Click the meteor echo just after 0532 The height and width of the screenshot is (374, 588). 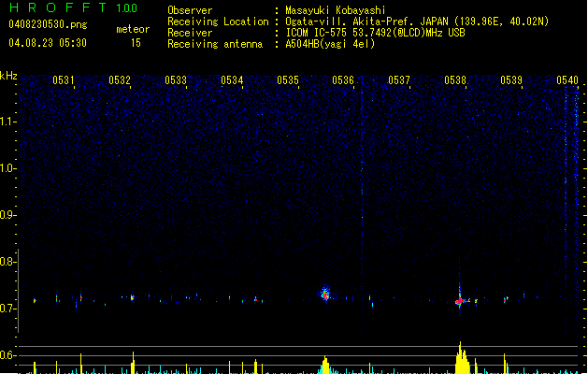point(133,298)
